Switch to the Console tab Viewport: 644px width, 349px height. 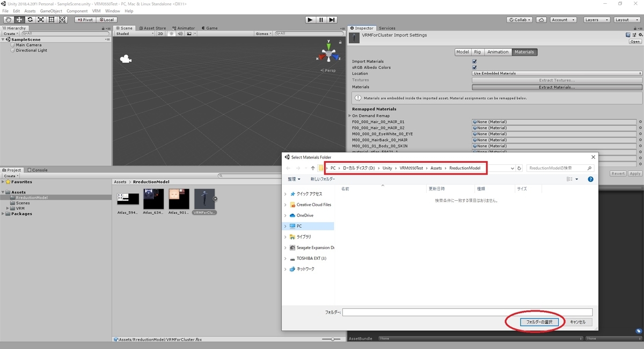click(x=37, y=170)
